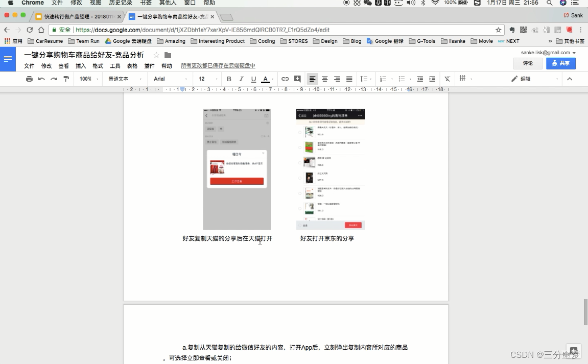Align text to the right
Image resolution: width=588 pixels, height=364 pixels.
coord(337,79)
